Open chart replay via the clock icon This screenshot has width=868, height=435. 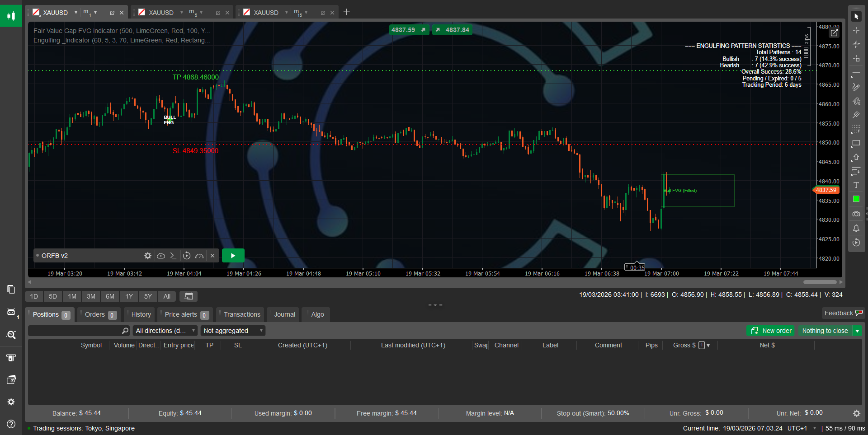point(856,243)
